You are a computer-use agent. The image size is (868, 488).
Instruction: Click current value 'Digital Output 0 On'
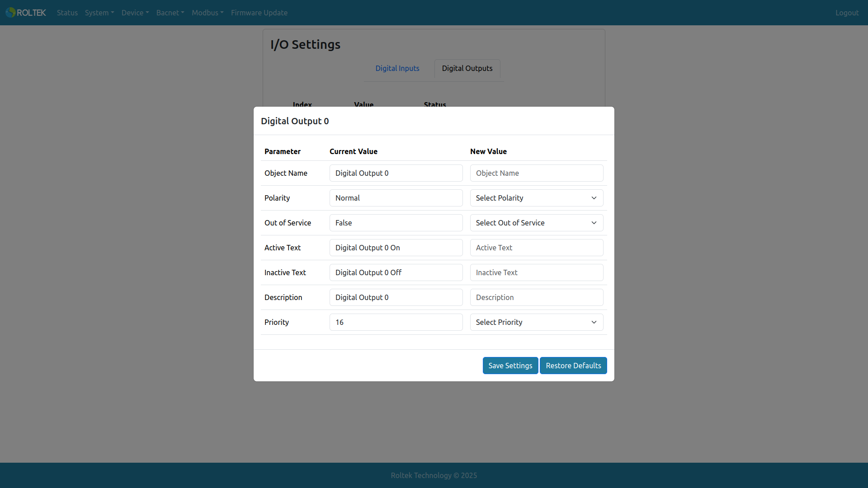point(396,248)
